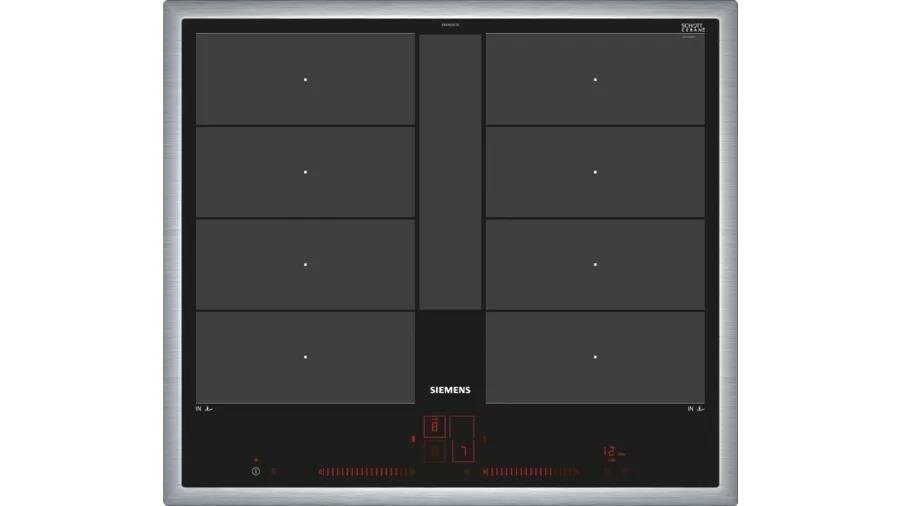
Task: Touch the narrow center cooking strip
Action: coord(450,172)
